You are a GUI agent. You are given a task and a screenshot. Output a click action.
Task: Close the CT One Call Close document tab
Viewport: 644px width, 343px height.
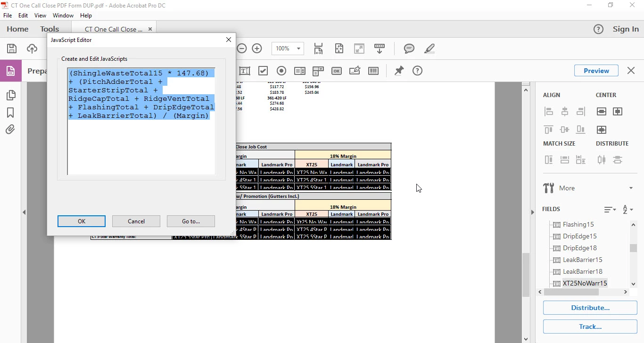pos(150,29)
